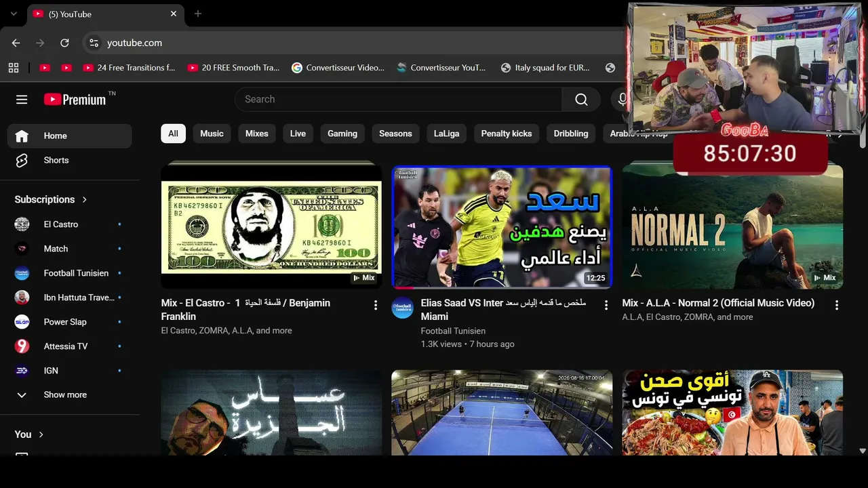This screenshot has width=868, height=488.
Task: Switch to the (5) YouTube browser tab
Action: 104,14
